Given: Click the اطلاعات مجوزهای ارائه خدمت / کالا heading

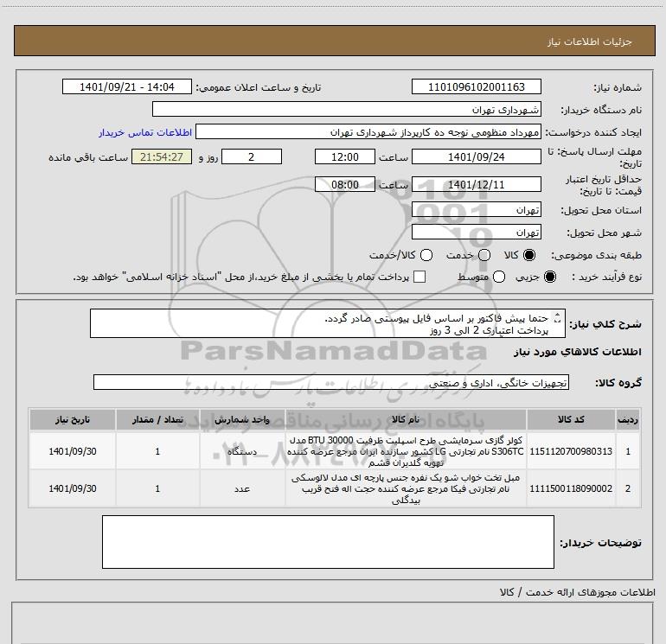Looking at the screenshot, I should pyautogui.click(x=577, y=592).
